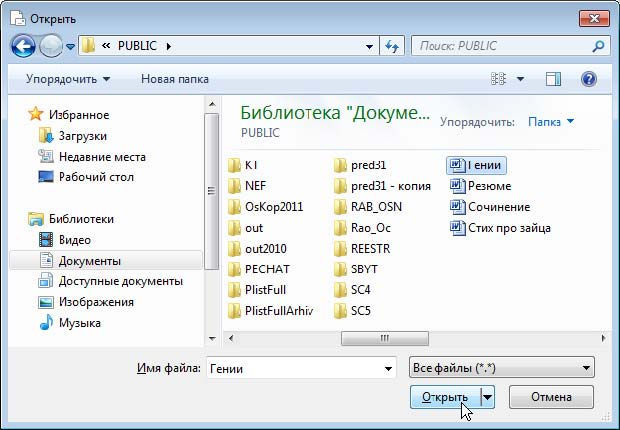
Task: Click the navigation pane vertical scroll thumb
Action: point(212,191)
